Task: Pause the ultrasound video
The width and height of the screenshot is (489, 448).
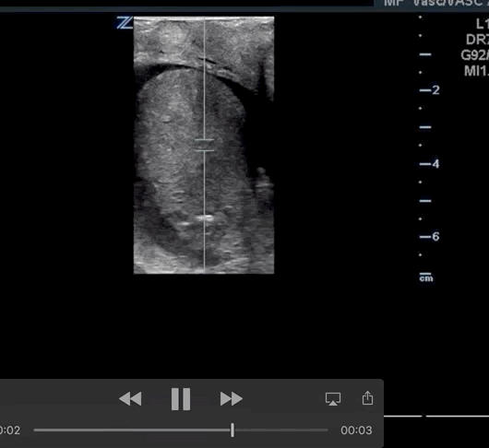Action: point(181,399)
